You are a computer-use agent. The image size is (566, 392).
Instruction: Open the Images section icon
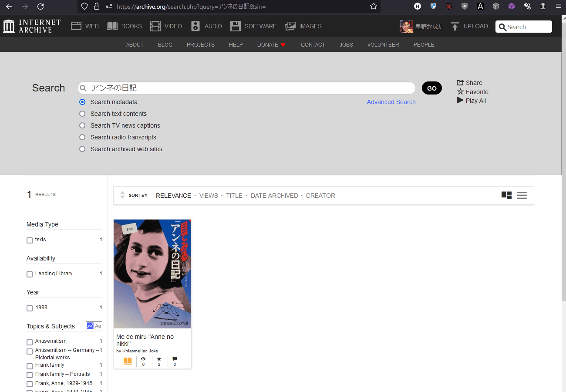(x=290, y=26)
